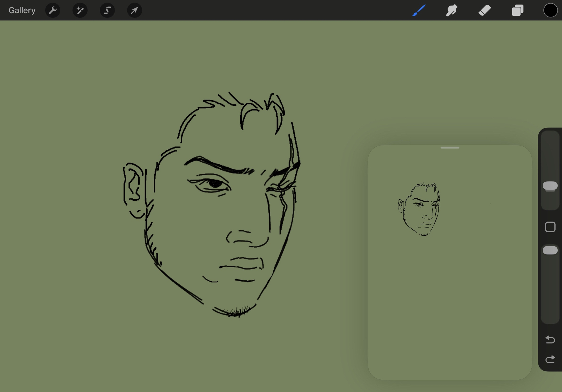Undo the last stroke
Screen dimensions: 562x392
550,339
